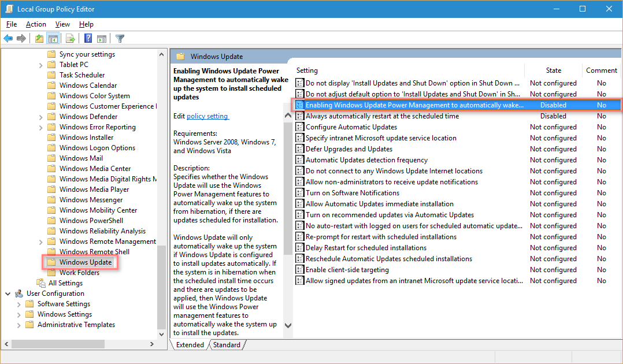Click the Back arrow in the toolbar

[8, 39]
